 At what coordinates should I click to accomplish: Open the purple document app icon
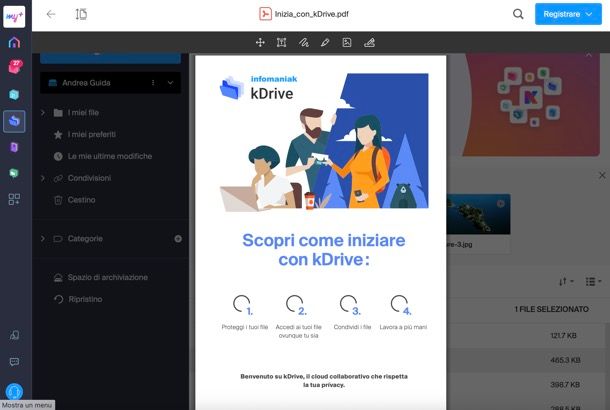[x=14, y=147]
